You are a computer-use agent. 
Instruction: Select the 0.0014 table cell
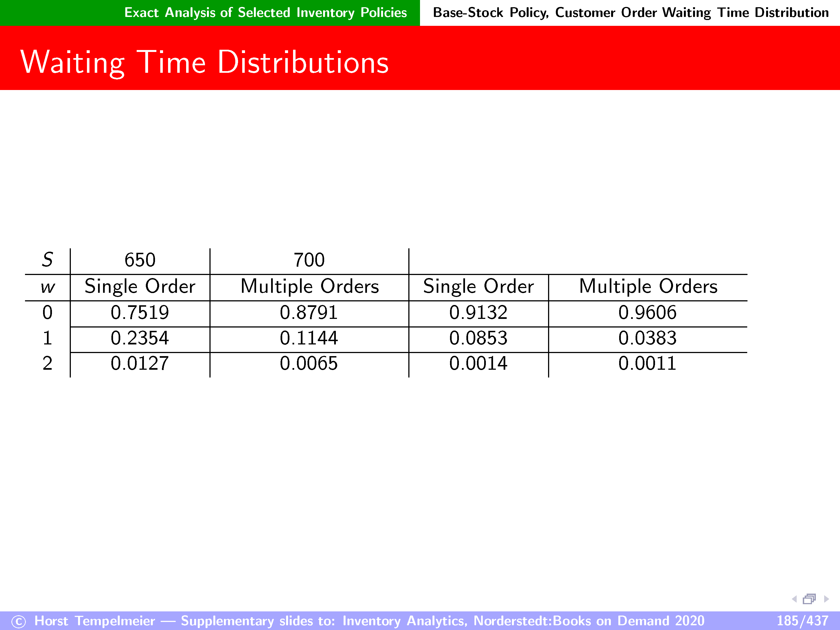tap(478, 363)
